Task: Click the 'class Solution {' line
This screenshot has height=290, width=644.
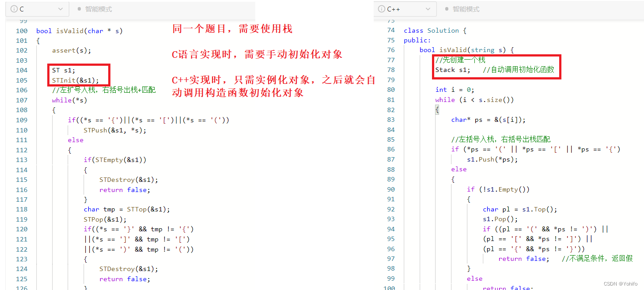Action: click(435, 30)
